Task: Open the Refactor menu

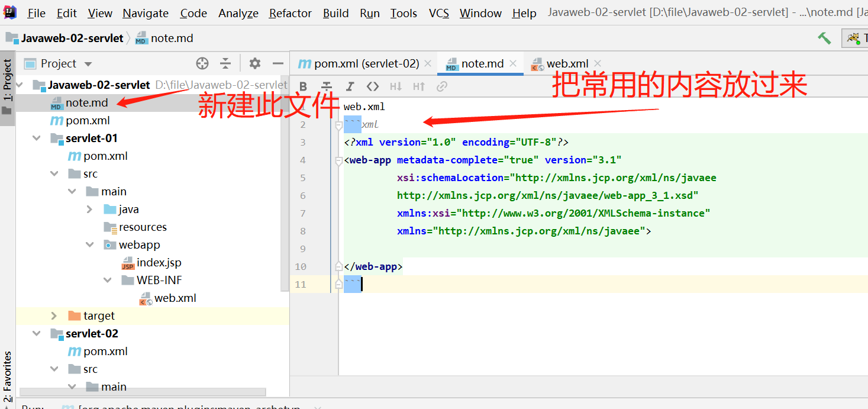Action: point(291,13)
